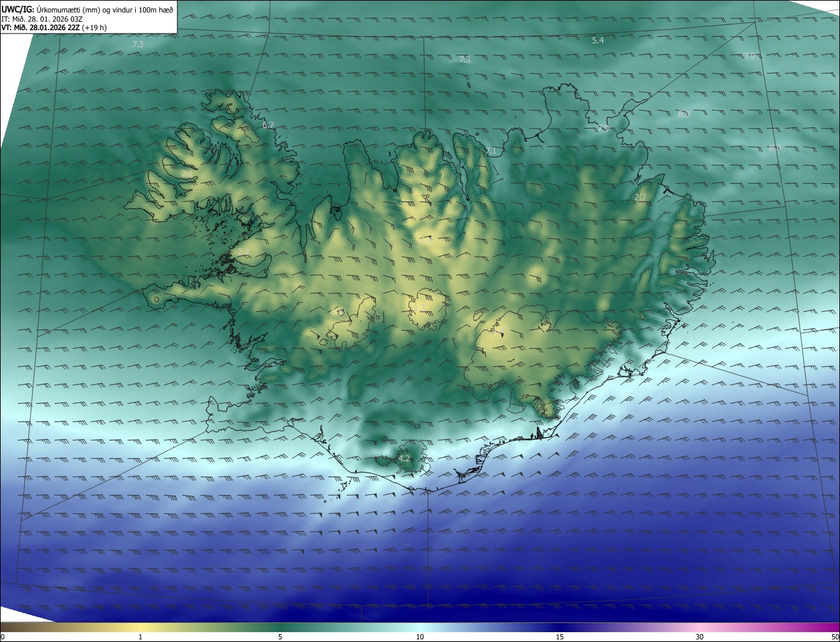840x642 pixels.
Task: Click the 5 tick on the colour scale
Action: pos(280,637)
